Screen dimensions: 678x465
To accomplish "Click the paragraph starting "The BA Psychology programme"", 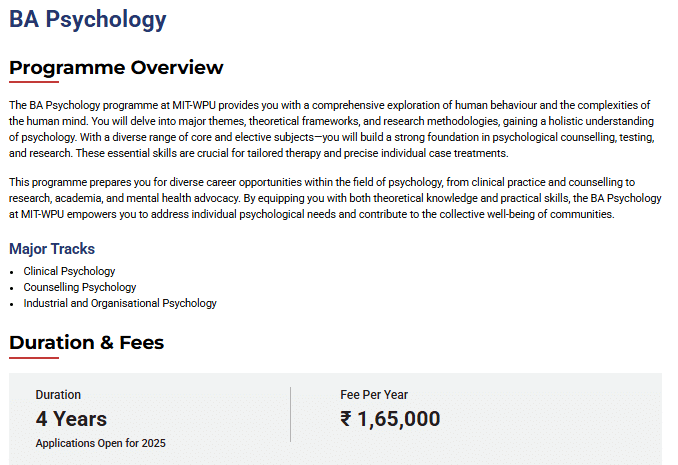I will pyautogui.click(x=330, y=129).
